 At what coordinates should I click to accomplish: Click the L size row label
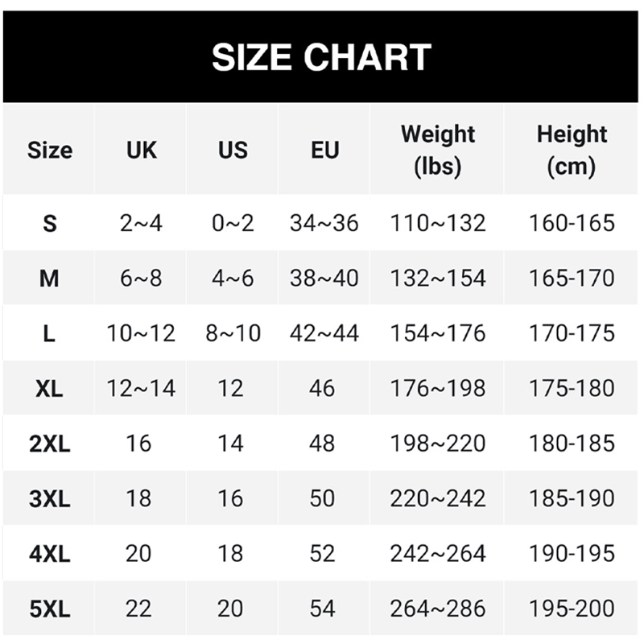tap(49, 333)
